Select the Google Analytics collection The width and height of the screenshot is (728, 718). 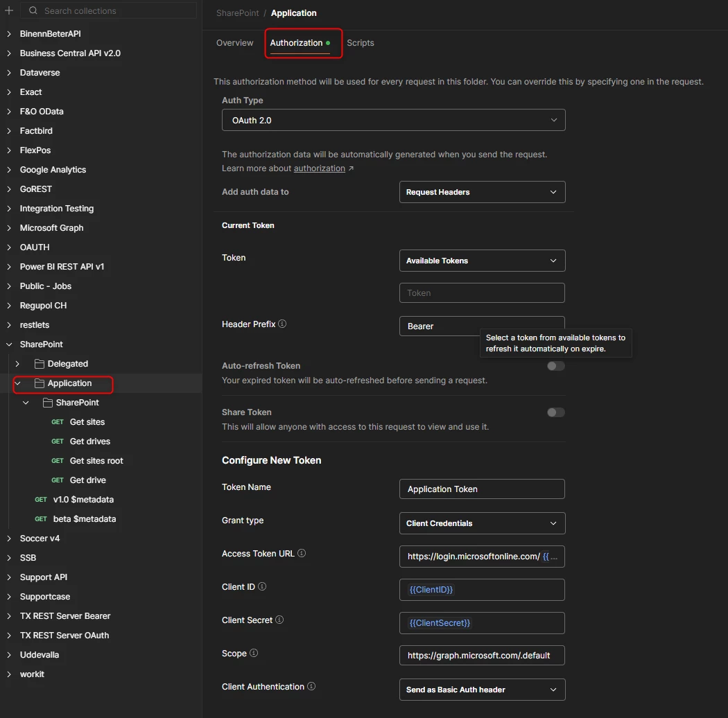point(53,170)
